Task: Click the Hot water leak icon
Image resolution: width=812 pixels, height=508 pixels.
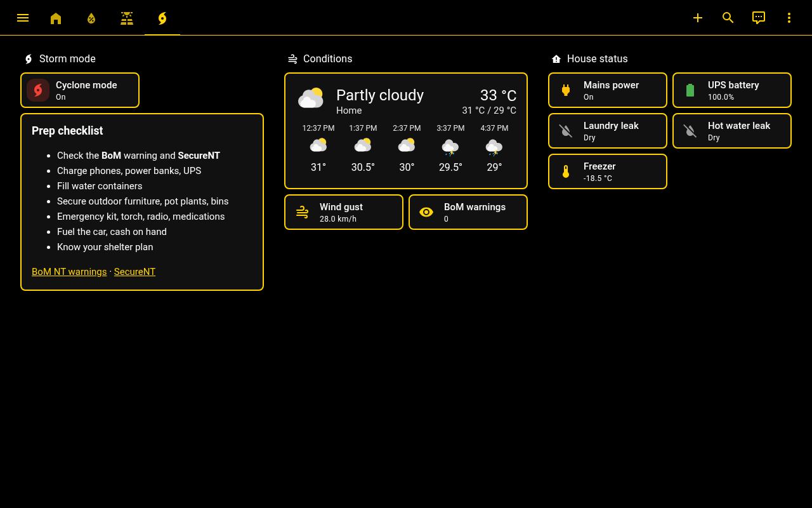Action: point(690,131)
